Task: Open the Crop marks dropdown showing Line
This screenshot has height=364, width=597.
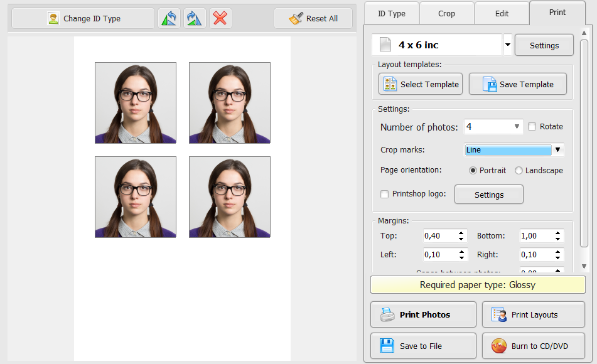Action: coord(514,149)
